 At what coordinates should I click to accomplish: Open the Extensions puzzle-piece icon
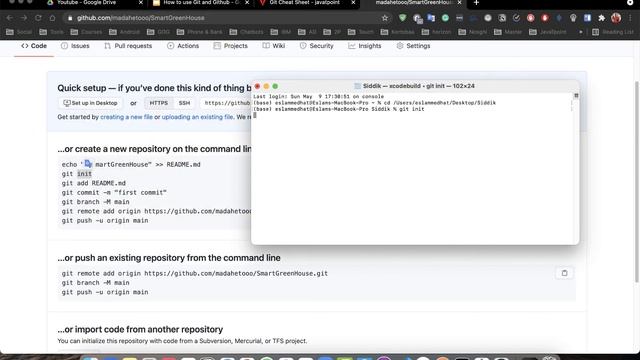(x=602, y=18)
